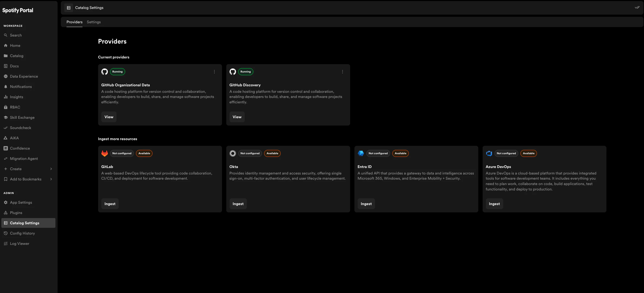Click the Running badge on GitHub Discovery
Image resolution: width=644 pixels, height=293 pixels.
click(246, 72)
